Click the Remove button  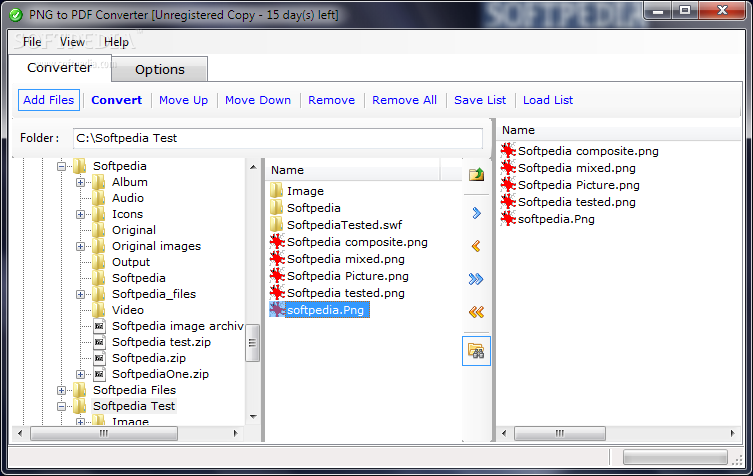[331, 100]
